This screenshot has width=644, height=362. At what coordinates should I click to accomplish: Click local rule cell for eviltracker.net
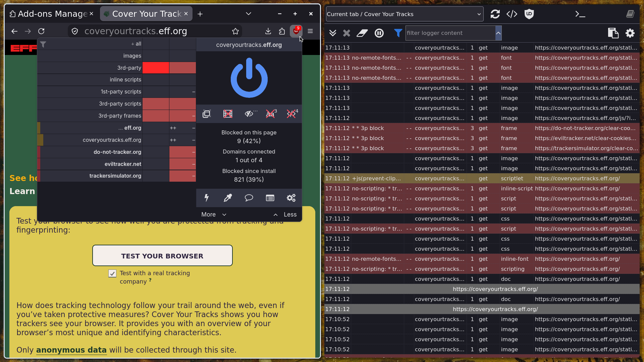coord(182,164)
